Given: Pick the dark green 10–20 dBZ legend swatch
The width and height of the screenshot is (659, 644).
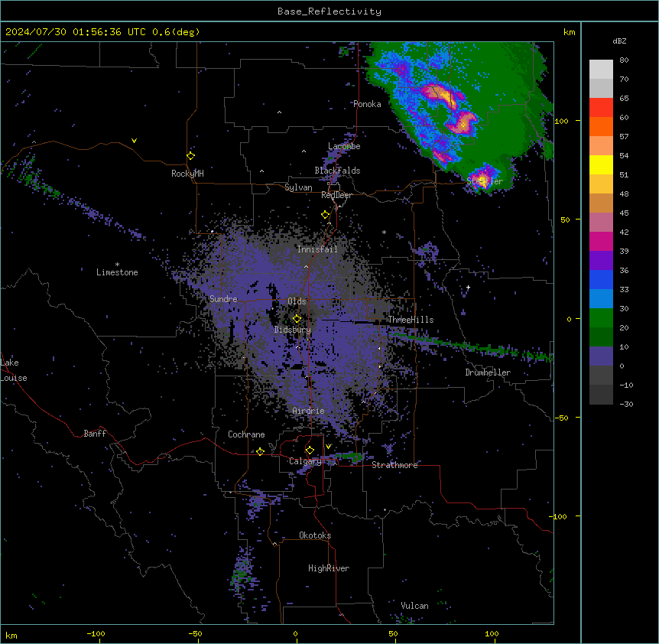Looking at the screenshot, I should click(x=601, y=337).
